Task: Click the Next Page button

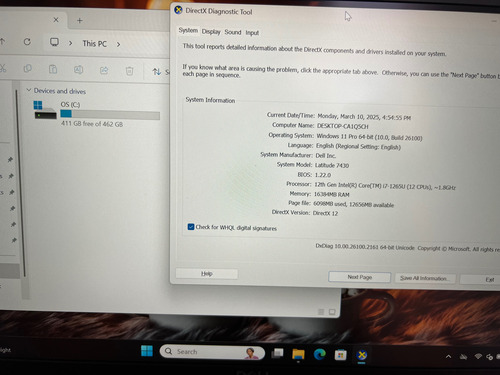Action: coord(359,277)
